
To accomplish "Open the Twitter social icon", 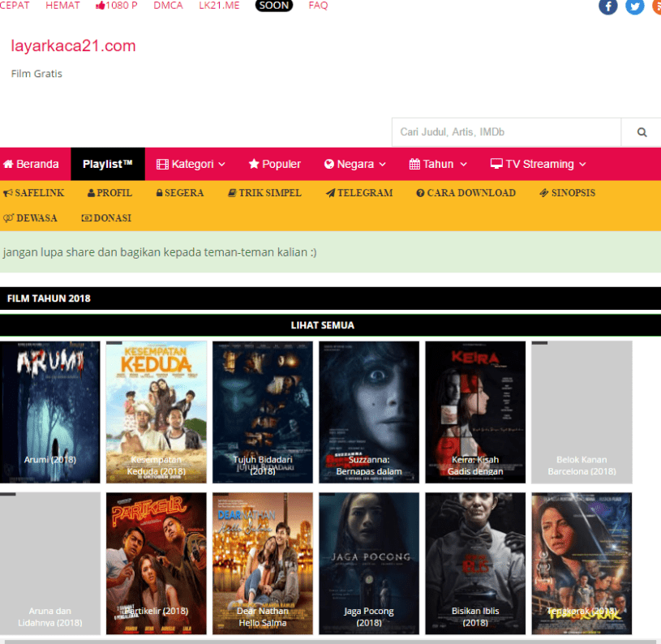I will point(634,6).
